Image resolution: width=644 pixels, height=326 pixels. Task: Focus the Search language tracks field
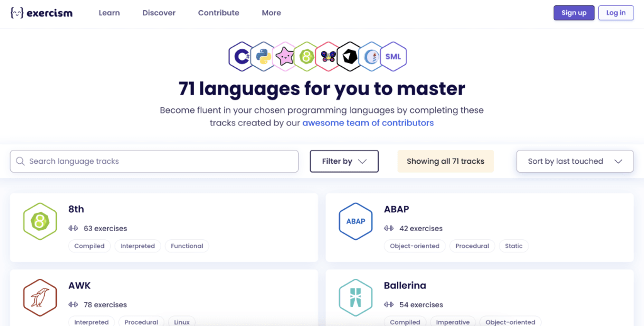[155, 161]
